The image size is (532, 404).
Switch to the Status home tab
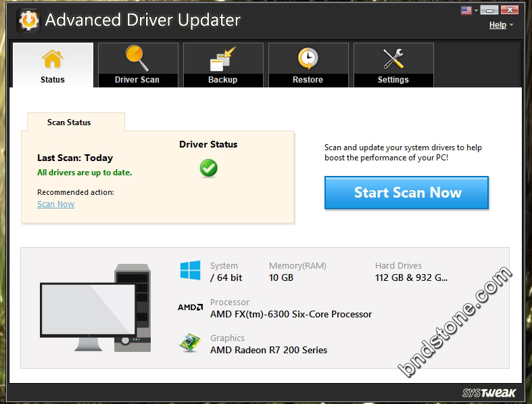pyautogui.click(x=53, y=66)
